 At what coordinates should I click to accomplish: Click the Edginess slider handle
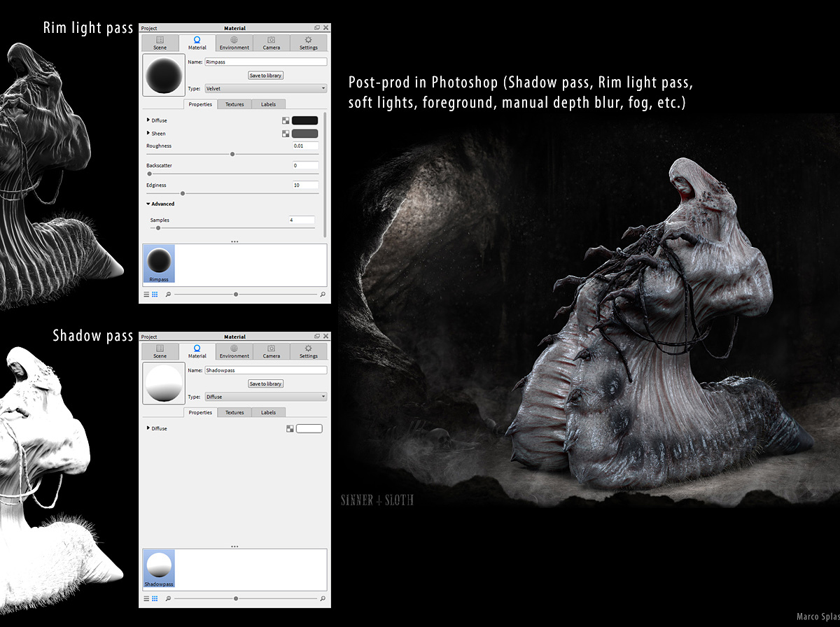click(183, 193)
